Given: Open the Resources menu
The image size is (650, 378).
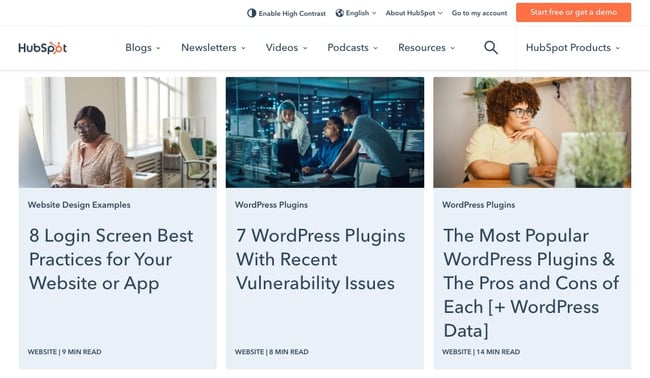Looking at the screenshot, I should coord(427,48).
